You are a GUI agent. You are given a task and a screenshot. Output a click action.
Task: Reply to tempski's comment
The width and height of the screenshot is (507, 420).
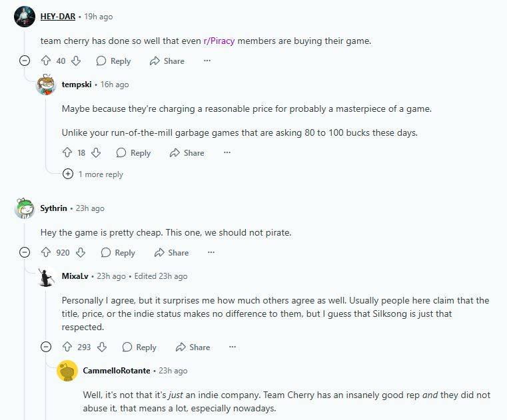pos(133,152)
